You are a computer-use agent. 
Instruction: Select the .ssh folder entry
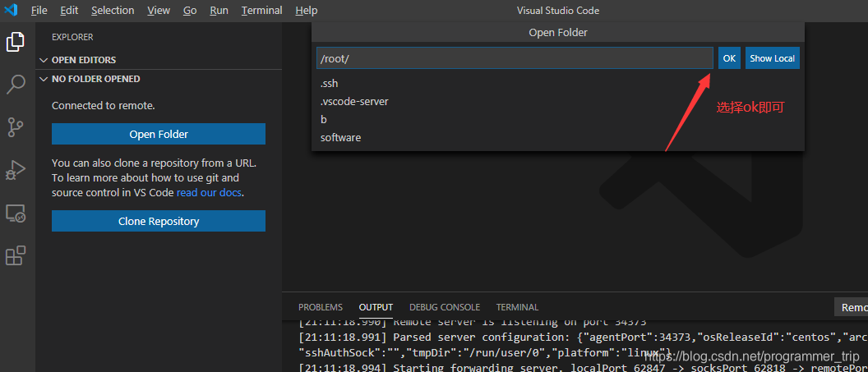(x=558, y=84)
